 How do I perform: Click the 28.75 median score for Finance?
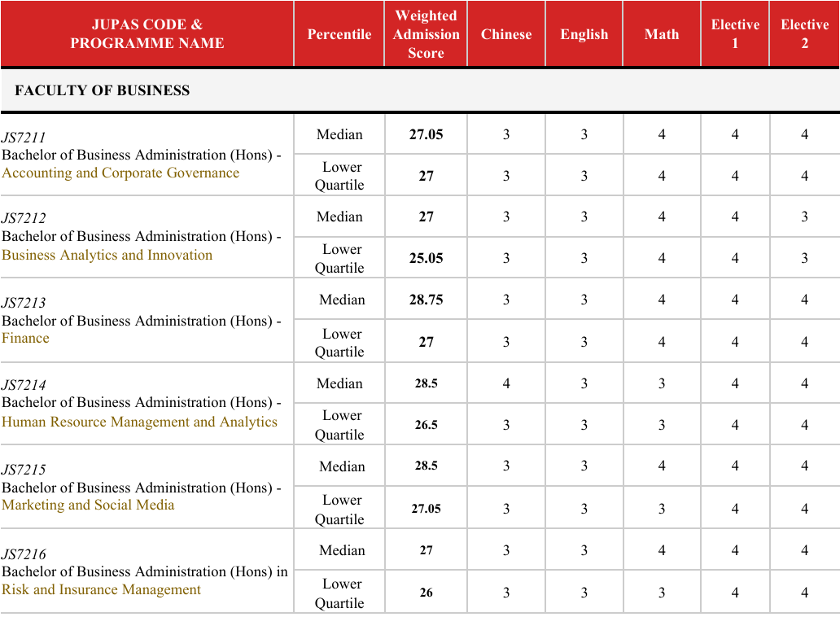coord(426,300)
